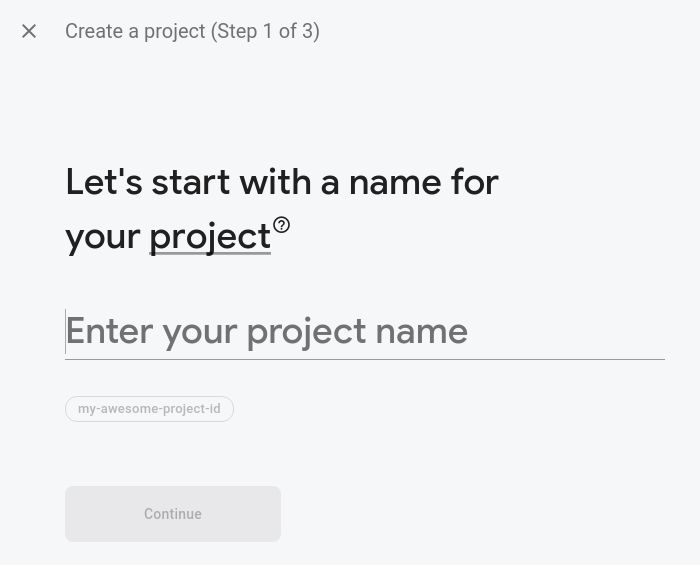Click the "Let's start with a name for" heading line

click(x=282, y=183)
